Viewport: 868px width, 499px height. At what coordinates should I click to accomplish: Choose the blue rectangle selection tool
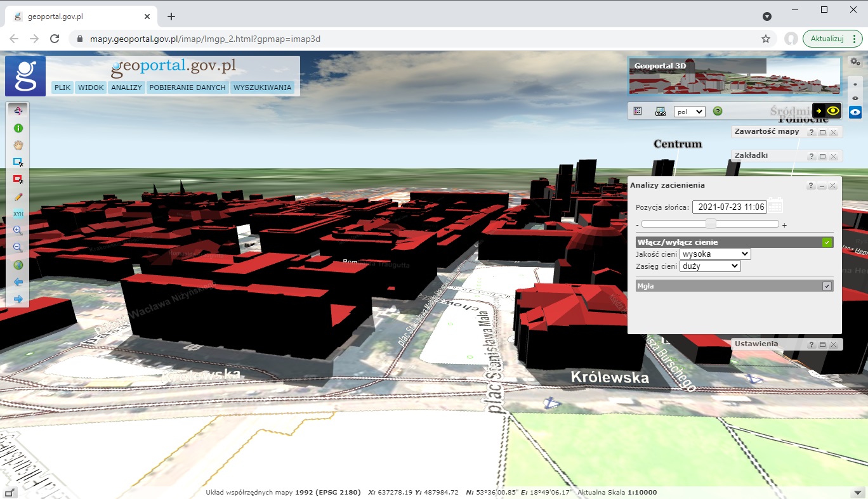tap(18, 162)
